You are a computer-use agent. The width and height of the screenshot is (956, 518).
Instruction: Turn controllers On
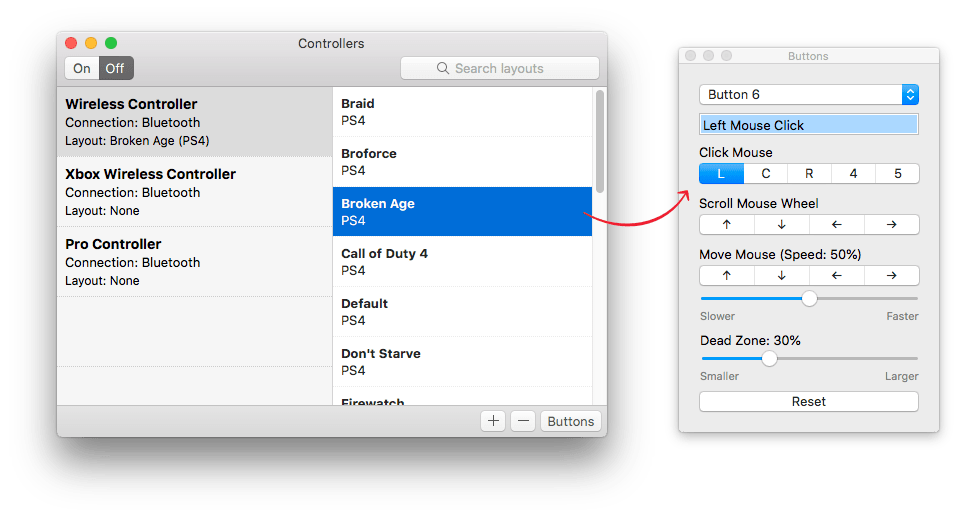click(x=82, y=68)
